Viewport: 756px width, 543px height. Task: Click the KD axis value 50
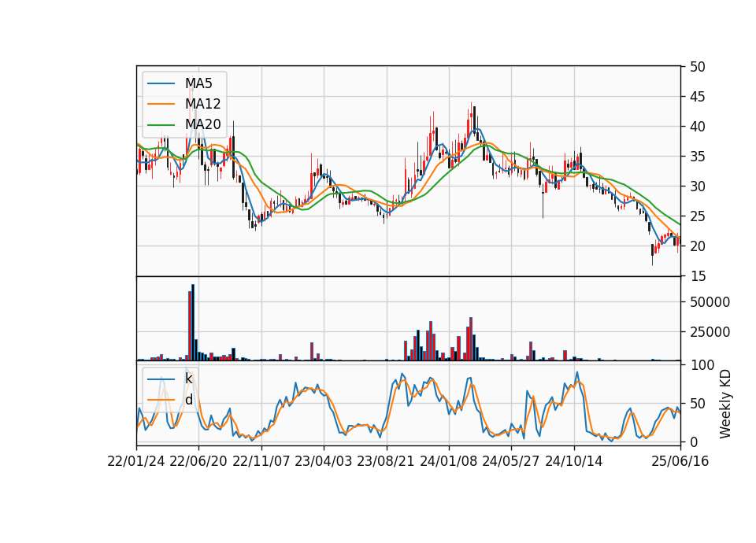(698, 404)
